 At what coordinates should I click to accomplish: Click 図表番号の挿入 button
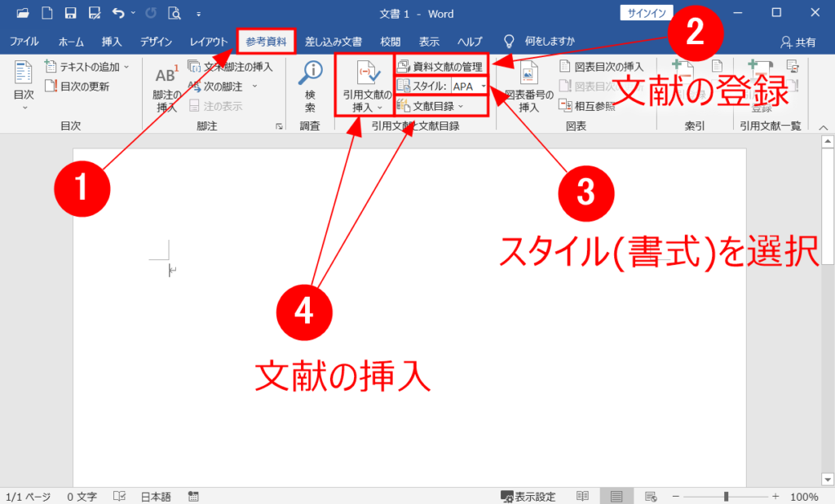pos(528,86)
